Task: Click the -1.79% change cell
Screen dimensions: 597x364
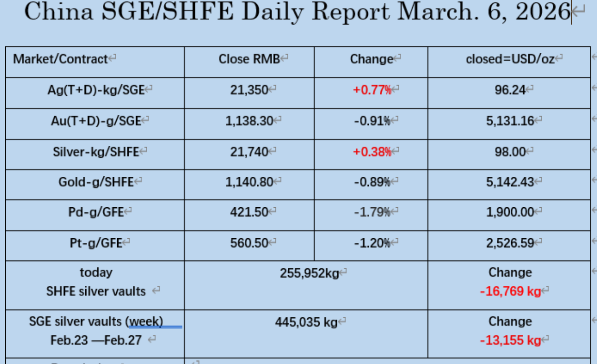Action: pyautogui.click(x=372, y=212)
